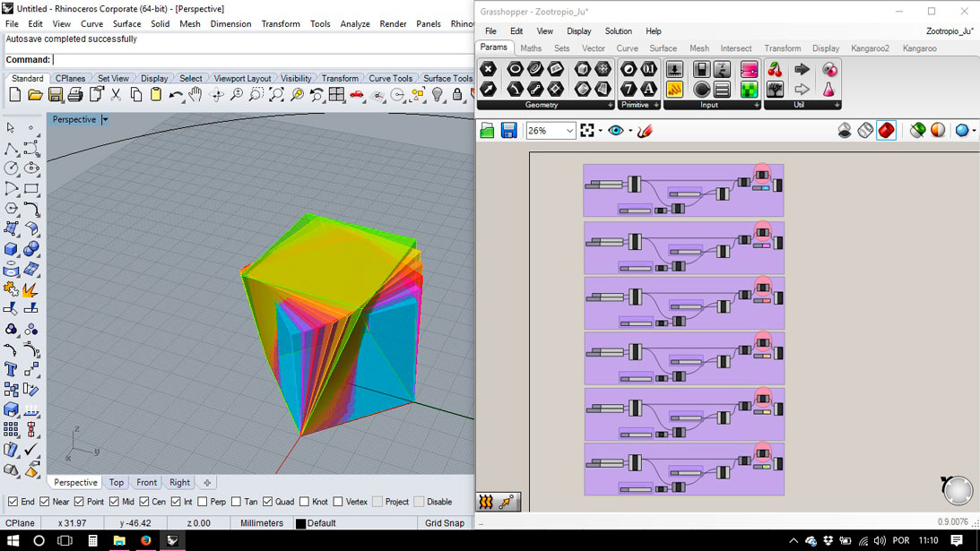Click the padlock lock icon in Rhino toolbar
980x551 pixels.
pyautogui.click(x=457, y=95)
